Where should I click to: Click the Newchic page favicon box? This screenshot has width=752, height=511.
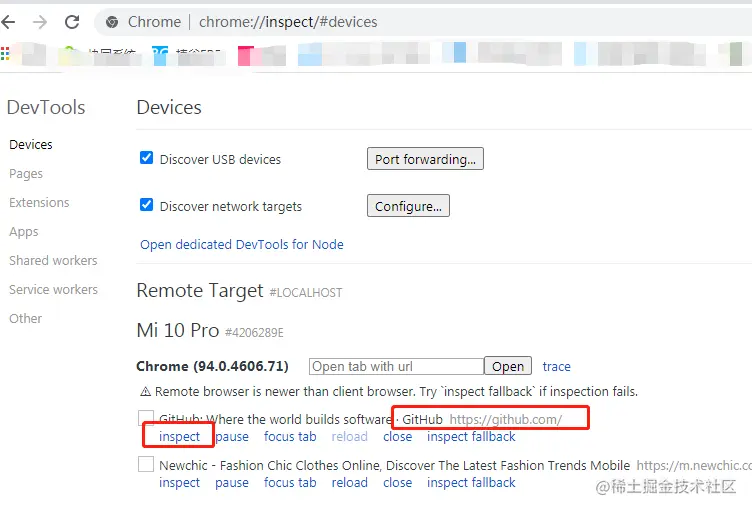pyautogui.click(x=146, y=464)
